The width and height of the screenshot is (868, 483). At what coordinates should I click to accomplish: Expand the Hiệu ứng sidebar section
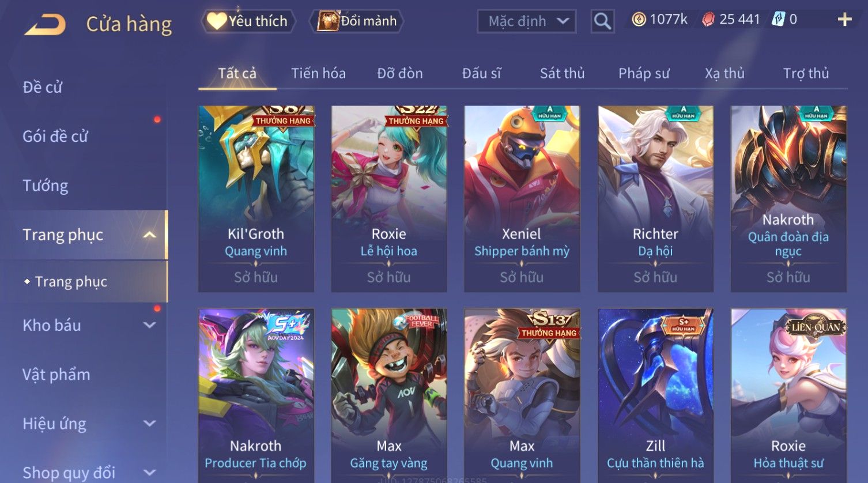coord(149,424)
